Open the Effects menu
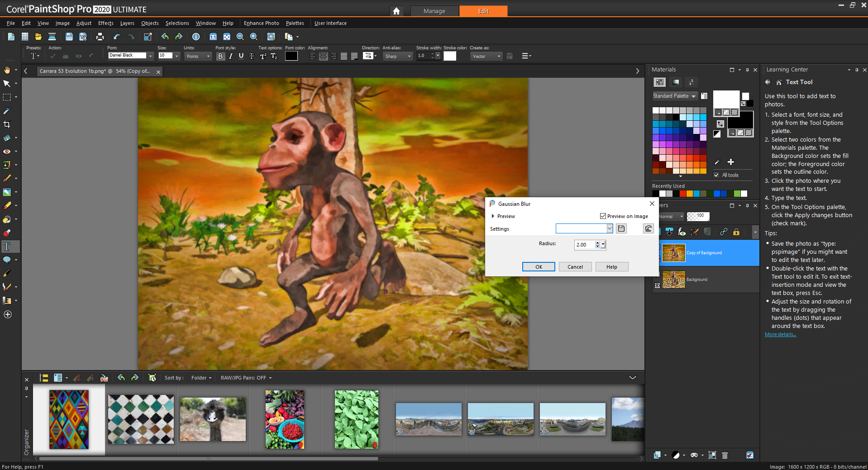The height and width of the screenshot is (470, 868). click(105, 23)
